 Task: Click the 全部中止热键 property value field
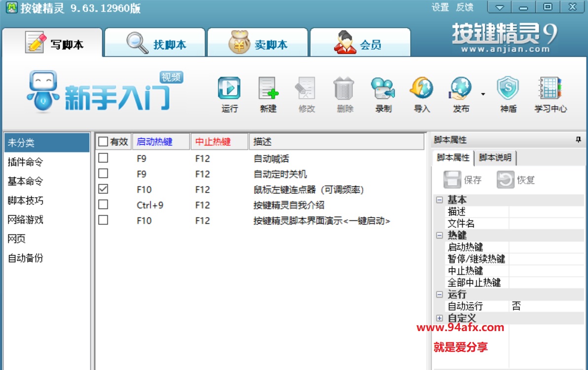tap(546, 283)
